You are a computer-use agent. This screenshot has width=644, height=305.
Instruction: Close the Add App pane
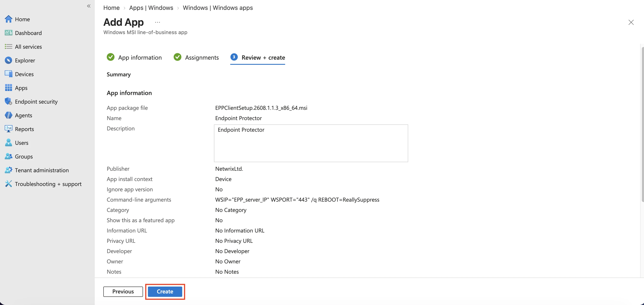pos(631,23)
